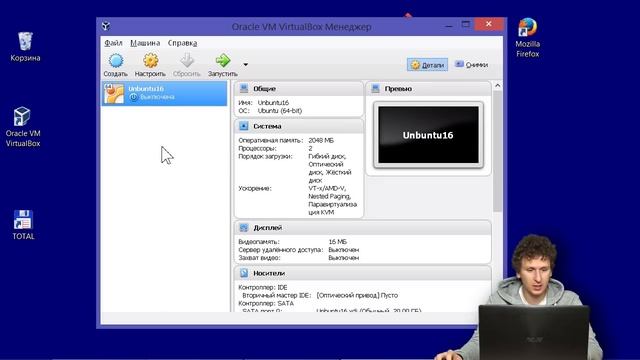Open the Файл menu
The width and height of the screenshot is (640, 360).
point(113,43)
